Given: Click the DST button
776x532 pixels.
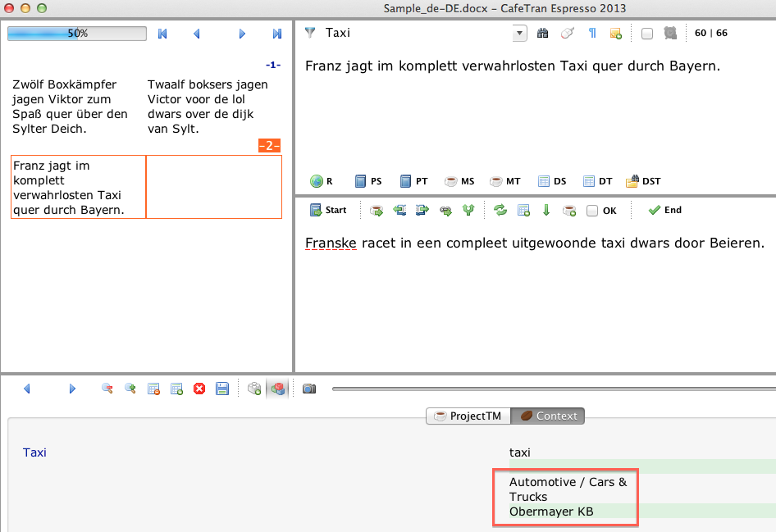Looking at the screenshot, I should pos(643,181).
